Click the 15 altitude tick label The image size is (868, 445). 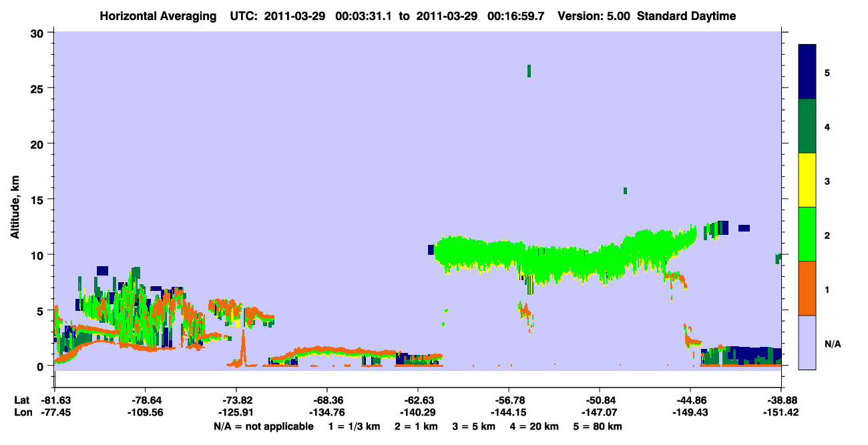(39, 199)
